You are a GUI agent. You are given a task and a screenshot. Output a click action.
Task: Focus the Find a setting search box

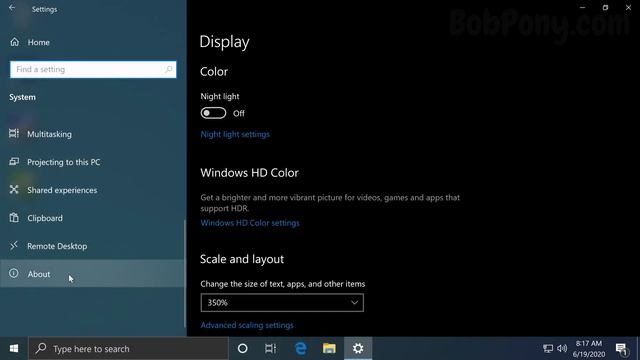click(x=93, y=69)
